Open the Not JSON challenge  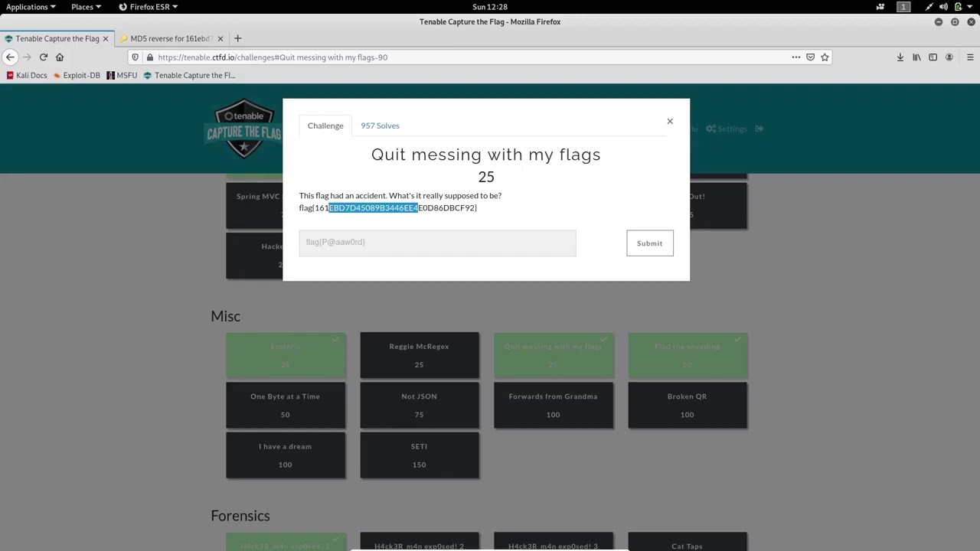(420, 405)
